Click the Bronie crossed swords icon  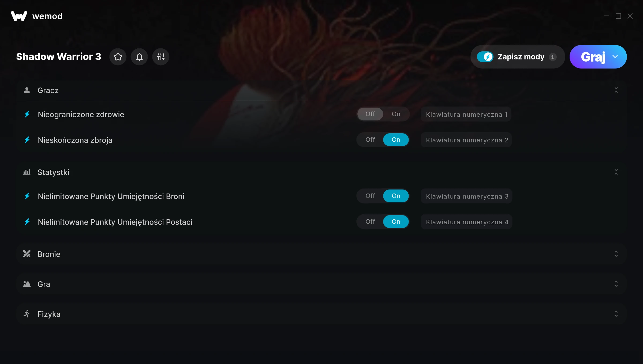tap(27, 254)
